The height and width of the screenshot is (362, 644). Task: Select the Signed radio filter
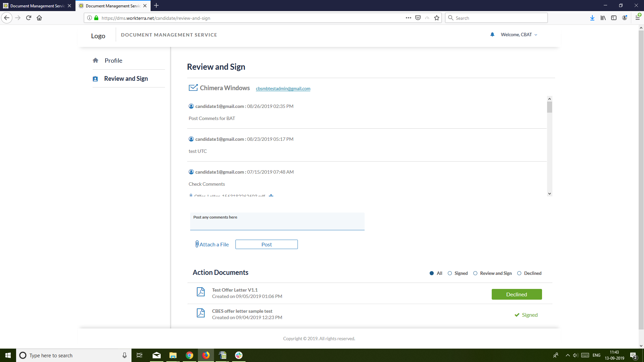450,273
